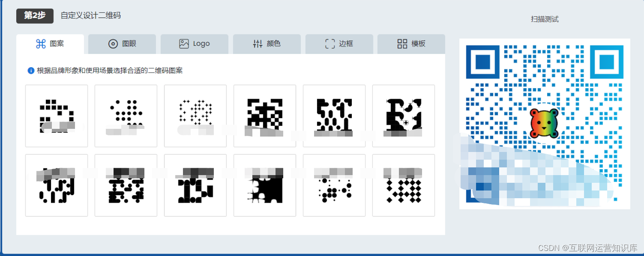The height and width of the screenshot is (256, 644).
Task: Select the dense rectangular blocks QR pattern
Action: click(265, 116)
